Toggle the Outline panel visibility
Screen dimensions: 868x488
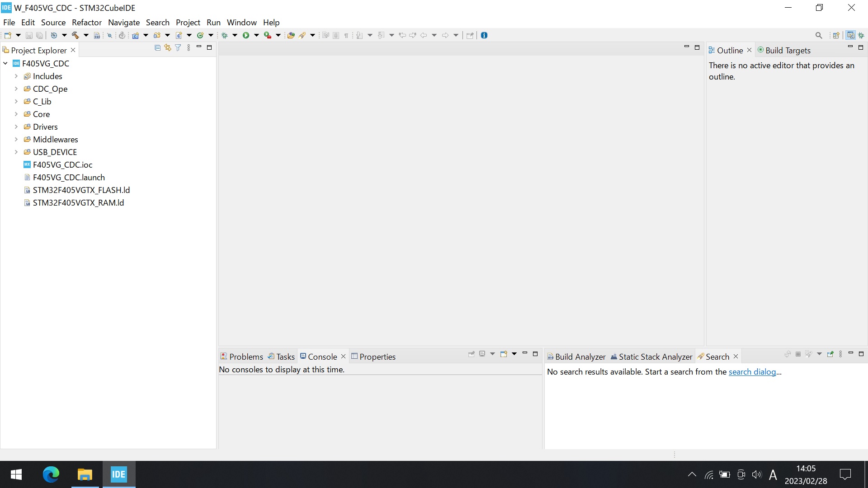[750, 49]
